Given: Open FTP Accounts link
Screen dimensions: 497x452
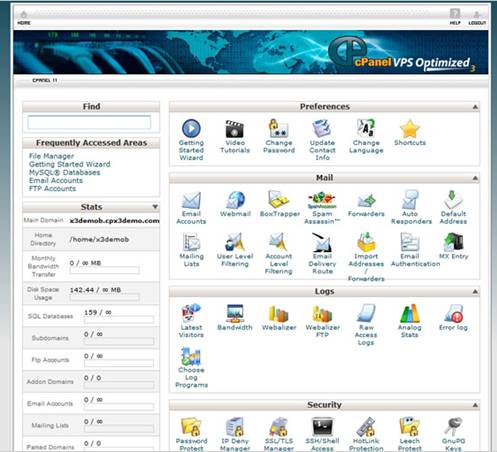Looking at the screenshot, I should [52, 189].
